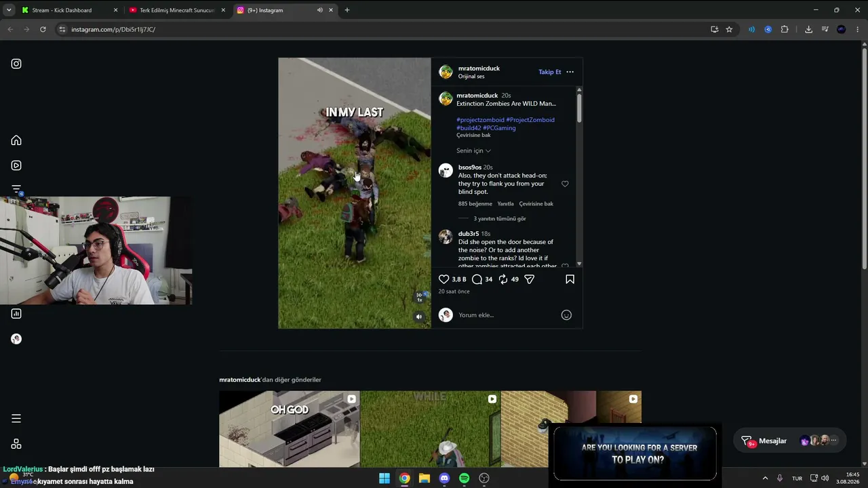Click Yanıtla under bsos9os's comment
Screen dimensions: 868x488
(x=505, y=204)
